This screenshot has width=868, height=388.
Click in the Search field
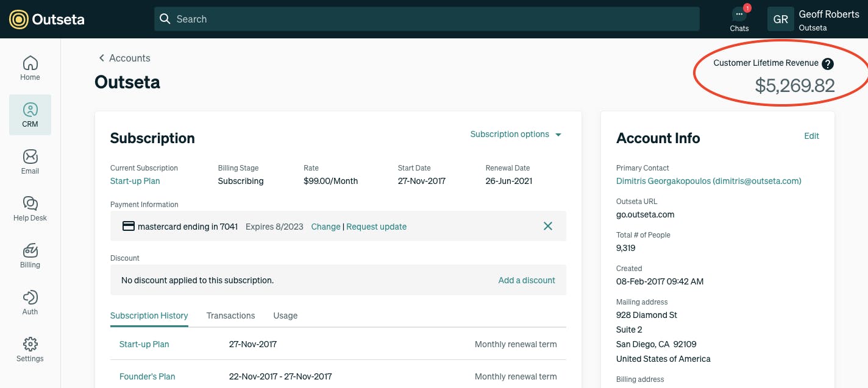click(x=427, y=19)
